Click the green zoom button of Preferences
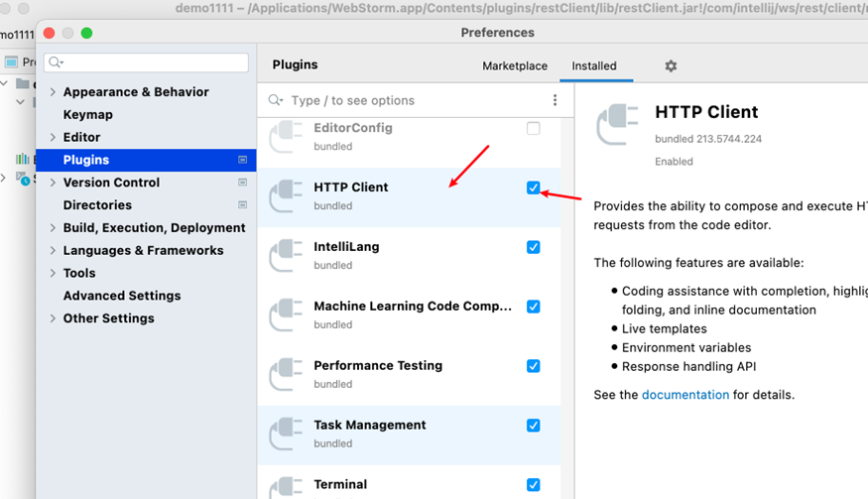The height and width of the screenshot is (499, 868). point(86,33)
